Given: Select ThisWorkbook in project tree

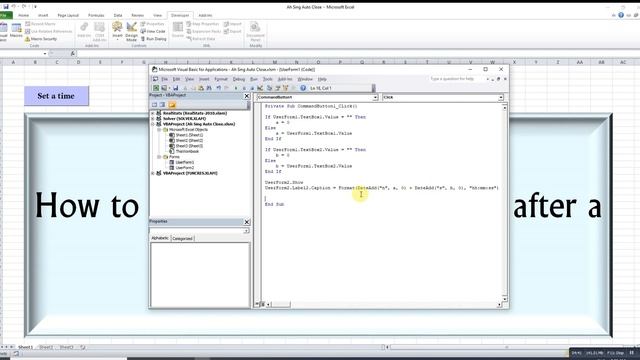Looking at the screenshot, I should [x=187, y=151].
